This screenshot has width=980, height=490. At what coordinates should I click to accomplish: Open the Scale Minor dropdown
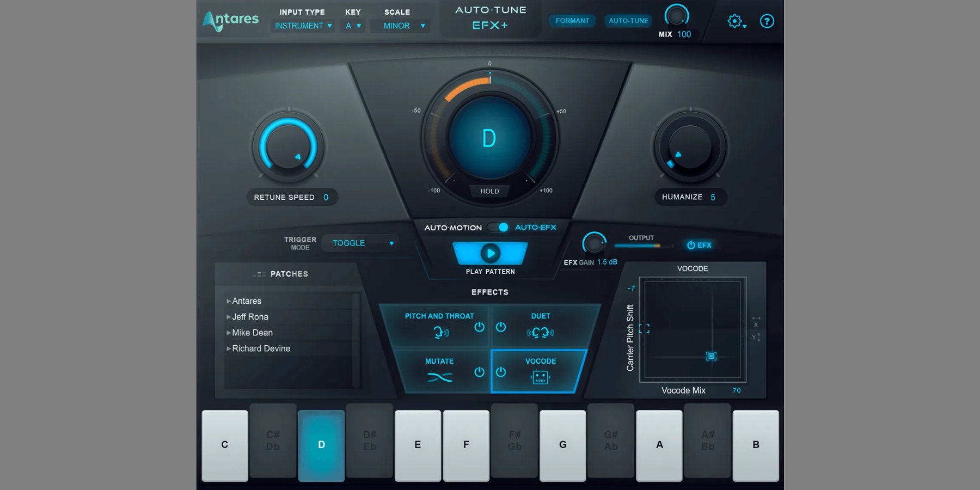tap(400, 26)
